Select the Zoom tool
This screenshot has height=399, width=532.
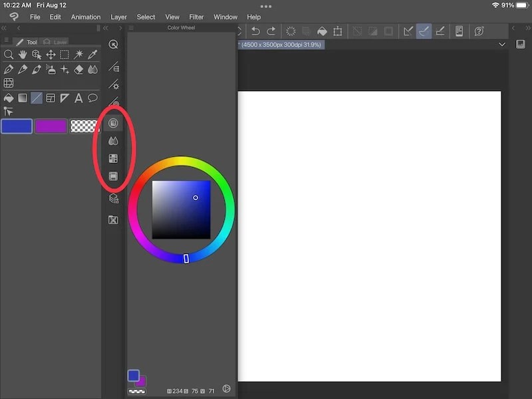(x=9, y=55)
